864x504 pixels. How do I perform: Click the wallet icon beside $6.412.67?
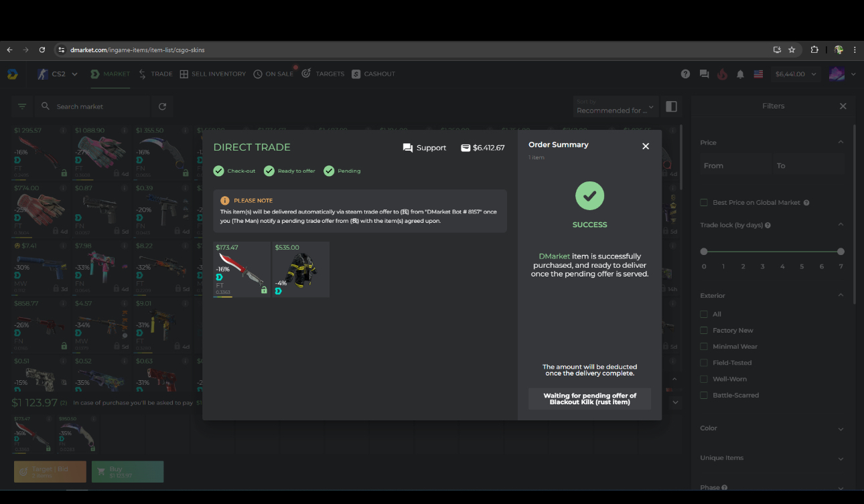point(465,148)
